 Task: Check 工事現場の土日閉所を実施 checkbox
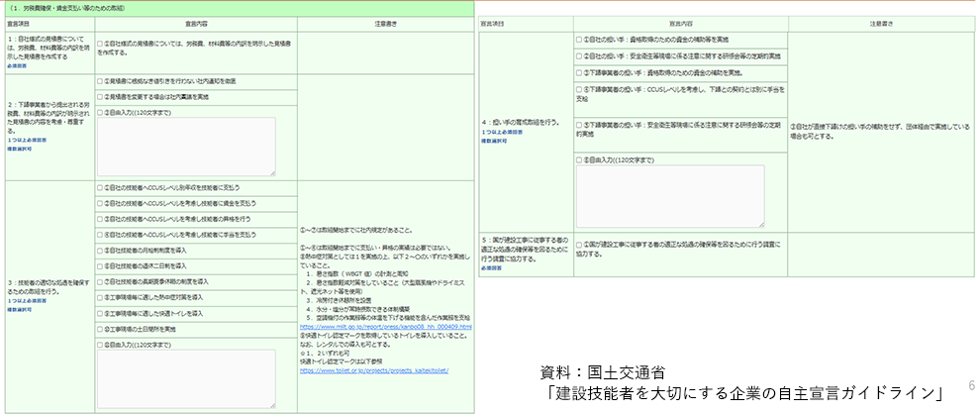coord(101,328)
